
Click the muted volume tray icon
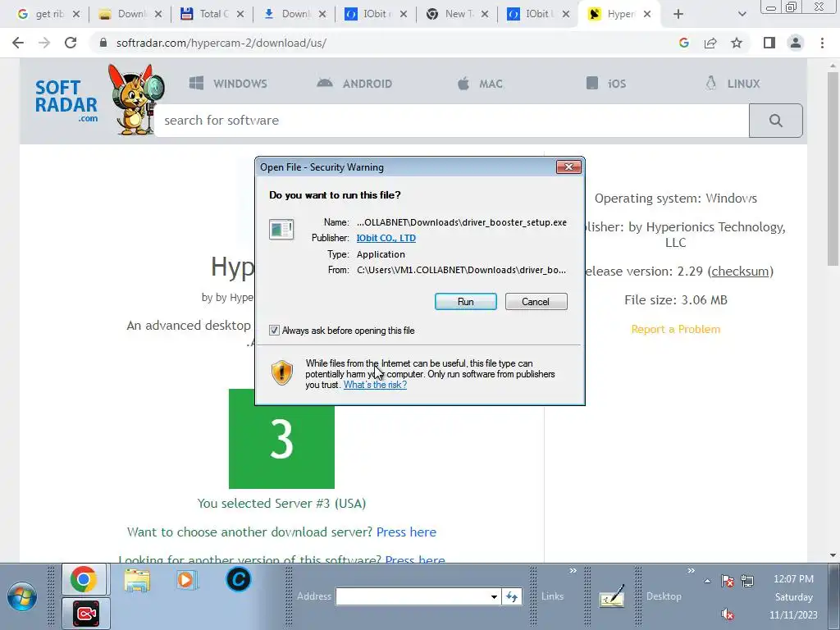click(x=727, y=614)
